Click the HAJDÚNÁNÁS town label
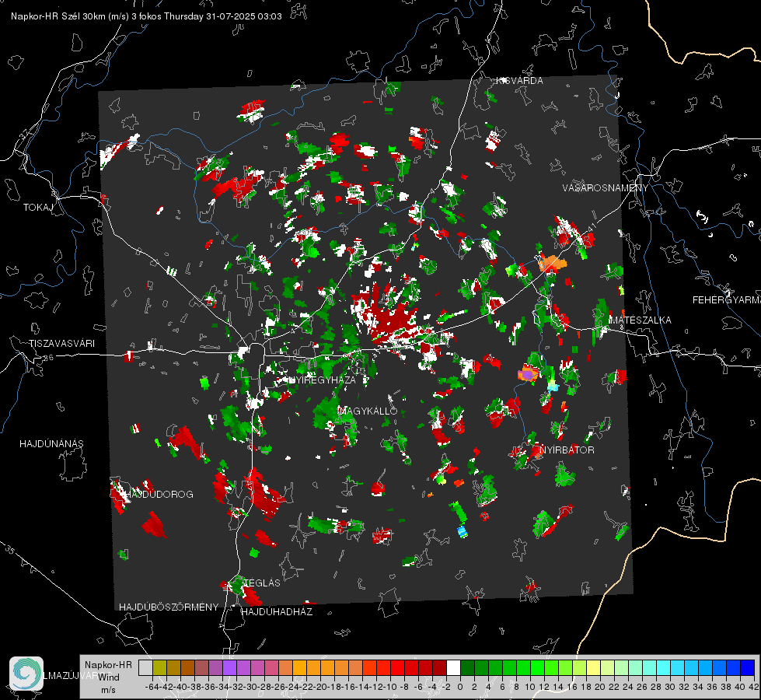Viewport: 761px width, 700px height. pos(51,443)
